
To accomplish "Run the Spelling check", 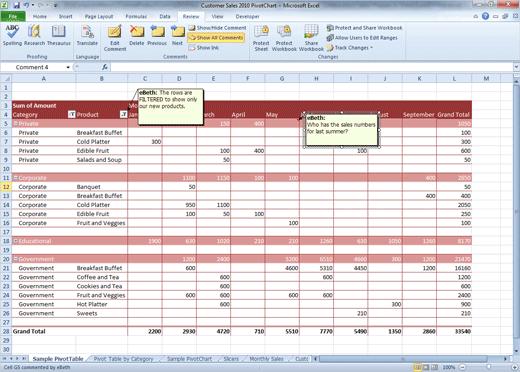I will coord(12,35).
